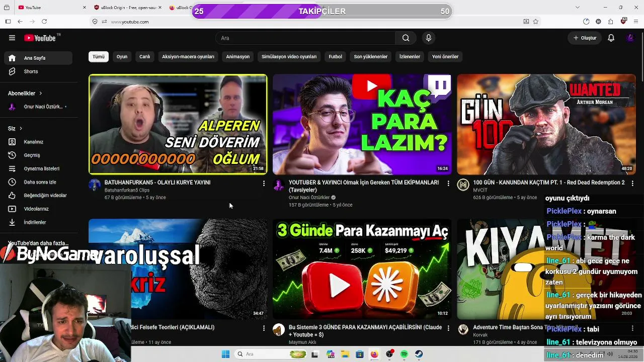
Task: Open Kanalınız in the sidebar
Action: pos(38,142)
